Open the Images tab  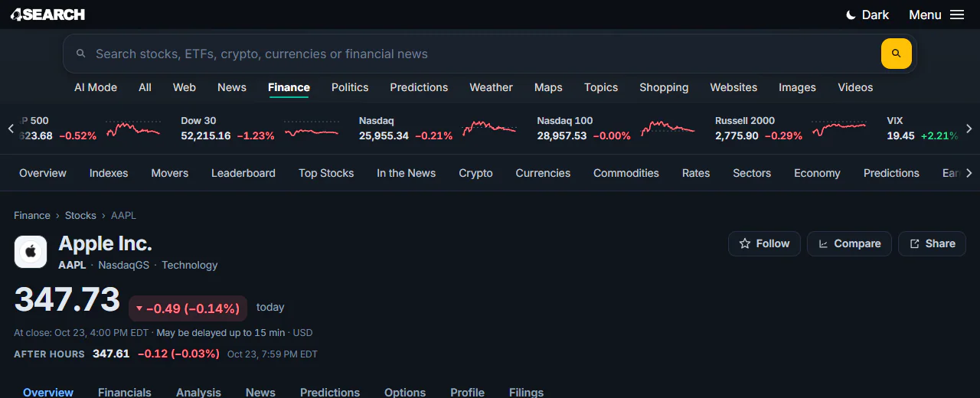pos(797,87)
